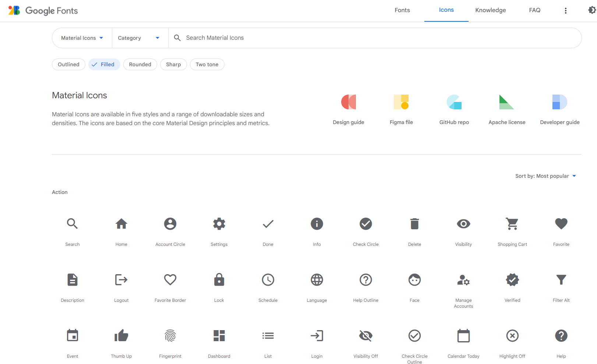Select the Dashboard icon

coord(219,336)
